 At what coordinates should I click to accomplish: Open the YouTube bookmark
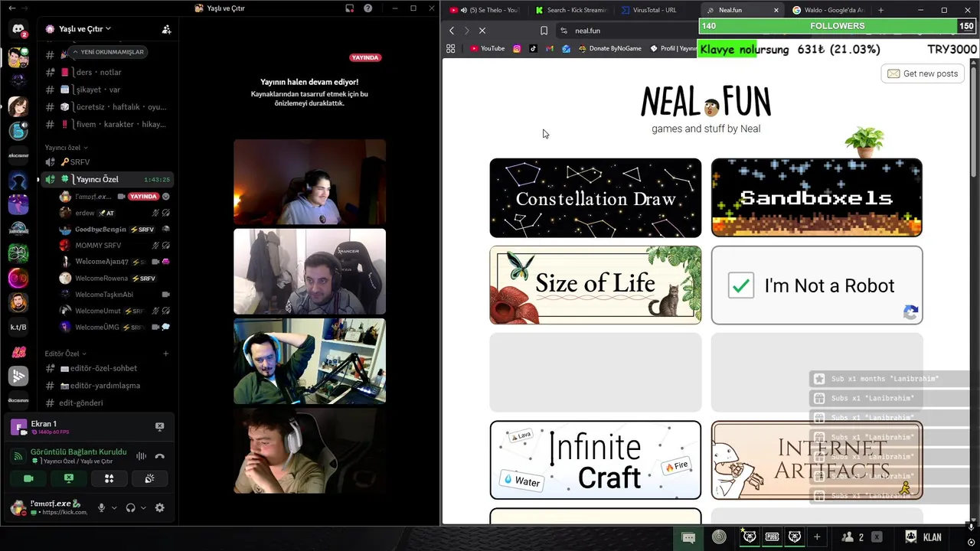pos(488,48)
